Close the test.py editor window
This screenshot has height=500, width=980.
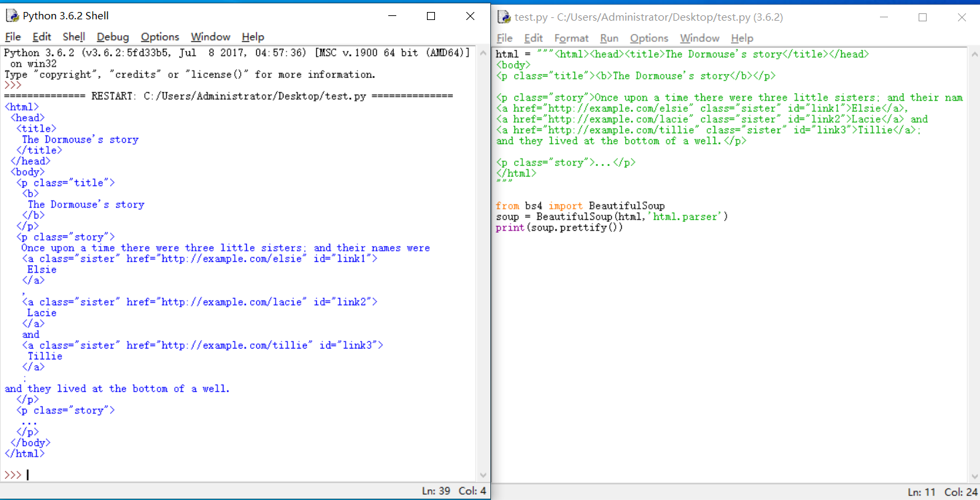(961, 17)
